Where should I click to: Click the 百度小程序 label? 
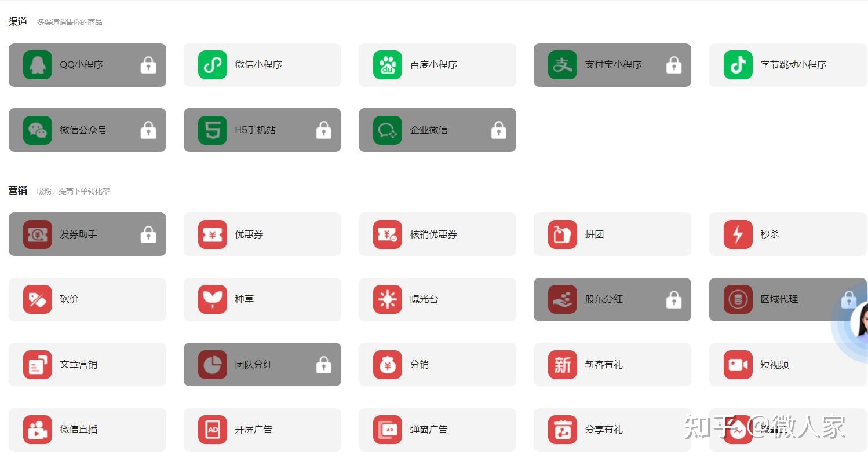[x=433, y=65]
